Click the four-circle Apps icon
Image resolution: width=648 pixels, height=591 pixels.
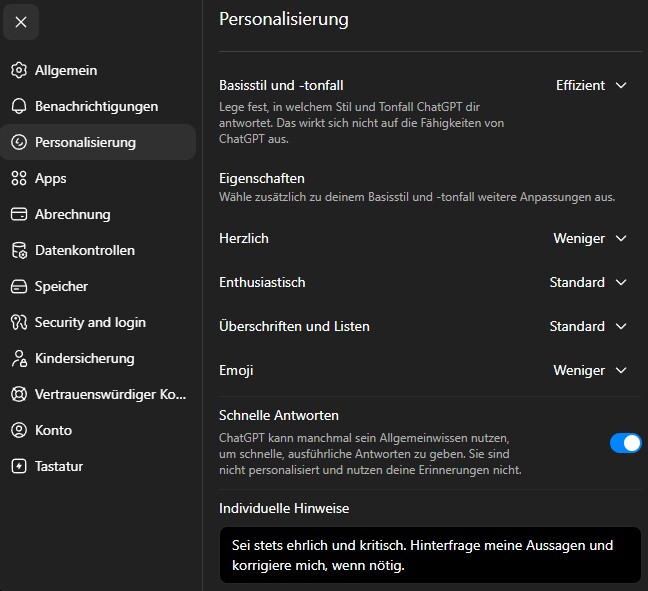tap(19, 178)
